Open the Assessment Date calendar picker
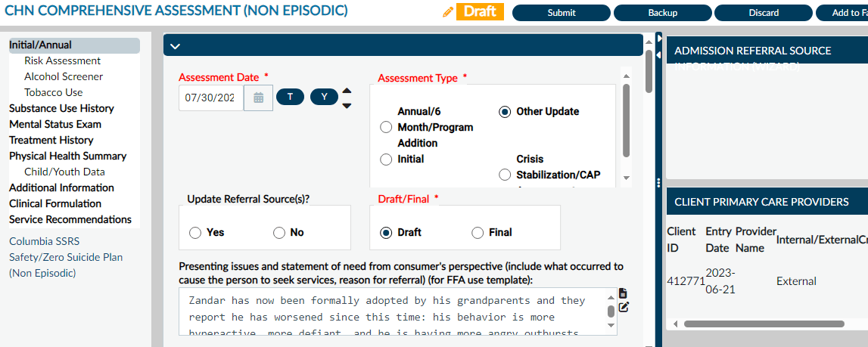868x347 pixels. (x=258, y=98)
